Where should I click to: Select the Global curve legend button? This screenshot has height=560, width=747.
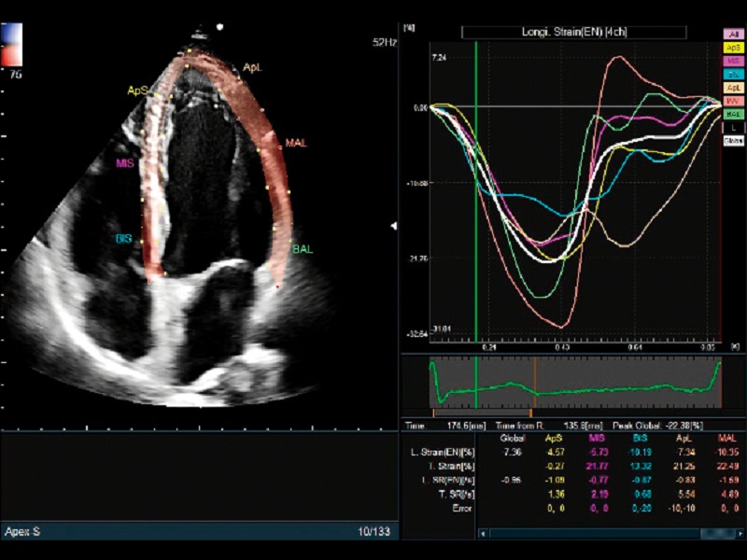pos(734,140)
